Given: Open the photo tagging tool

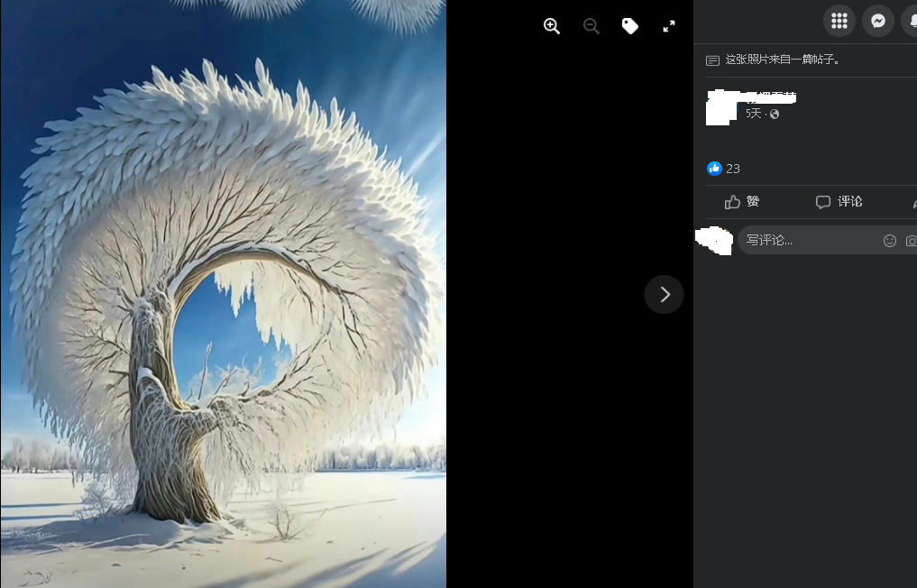Looking at the screenshot, I should tap(629, 26).
